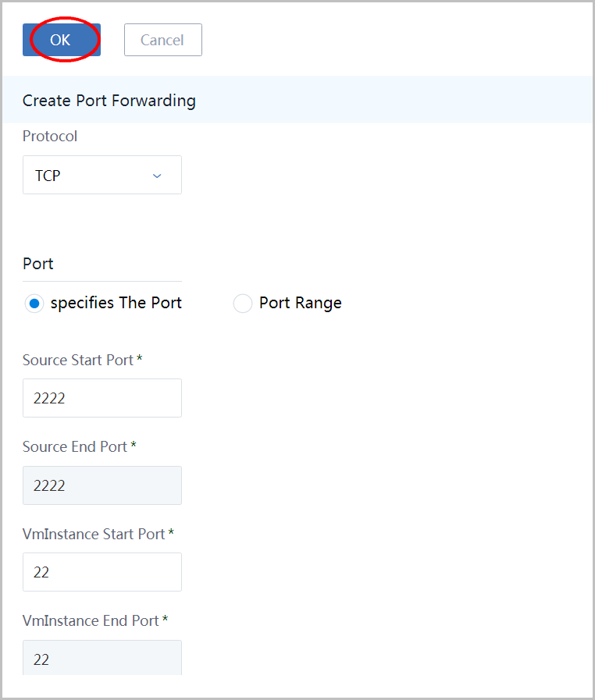Open the Protocol TCP dropdown
The image size is (595, 700).
(102, 175)
